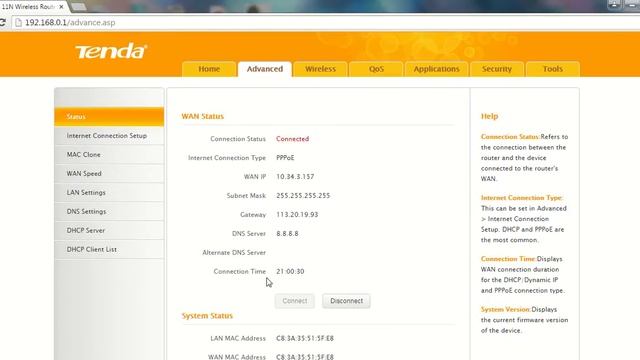Click the connection time 21:00:30

(x=290, y=271)
